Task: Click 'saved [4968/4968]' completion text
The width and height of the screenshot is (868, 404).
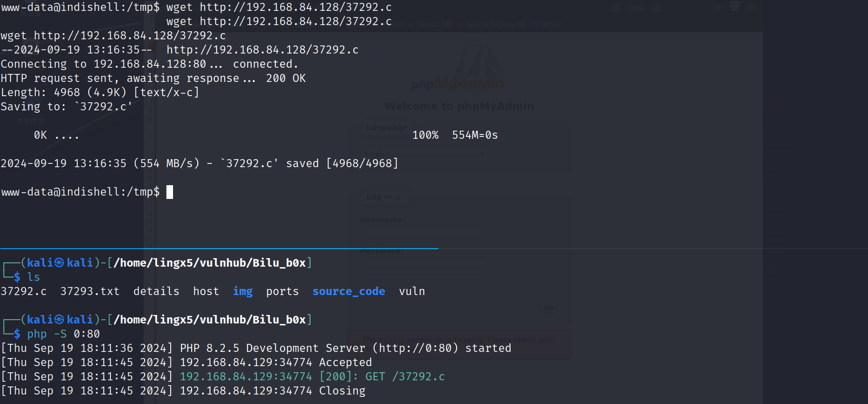Action: [x=342, y=163]
